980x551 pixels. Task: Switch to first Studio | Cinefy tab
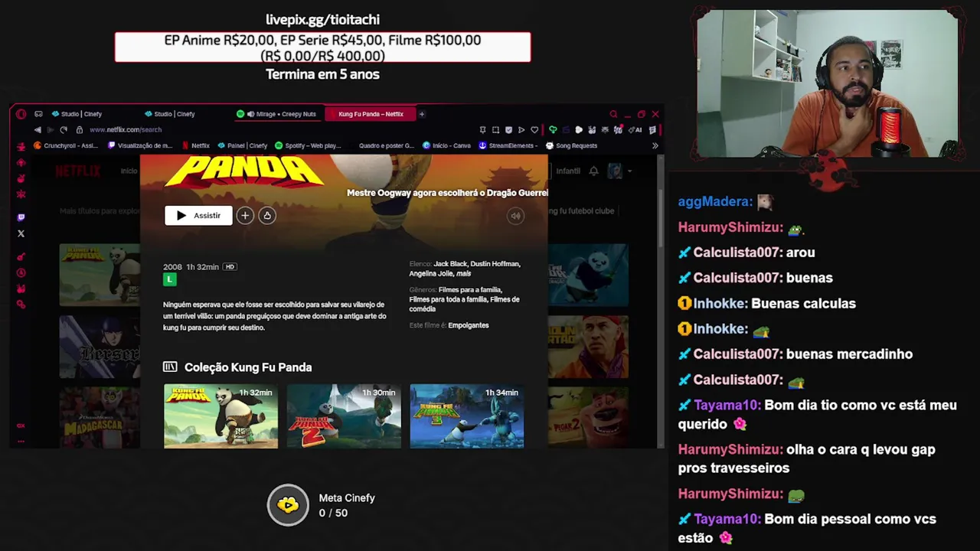(x=77, y=114)
